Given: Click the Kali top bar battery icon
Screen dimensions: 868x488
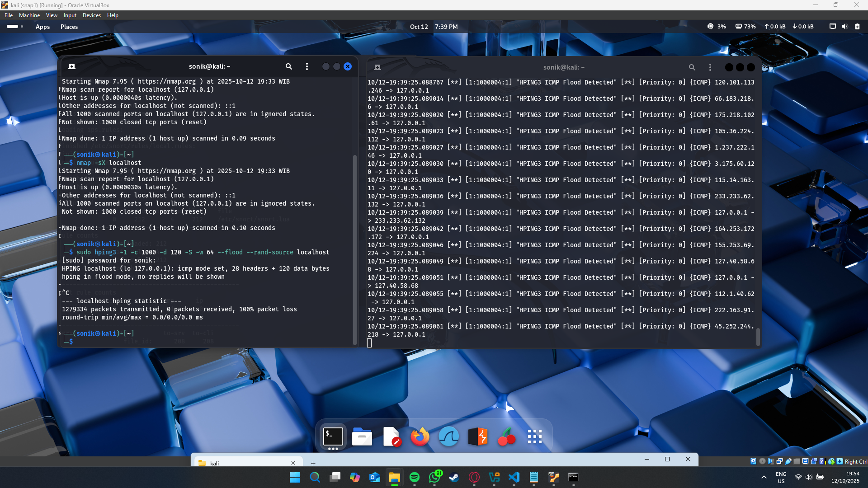Looking at the screenshot, I should click(x=857, y=27).
